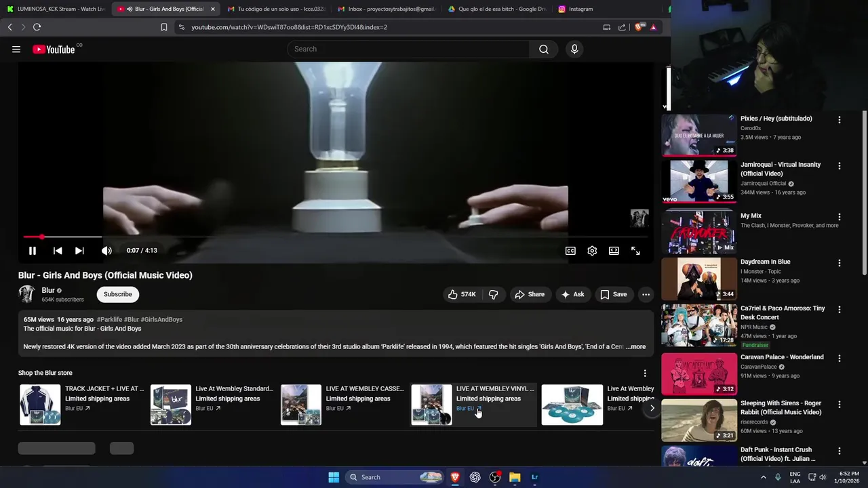Go to the YouTube home logo
This screenshot has height=488, width=868.
pos(54,49)
